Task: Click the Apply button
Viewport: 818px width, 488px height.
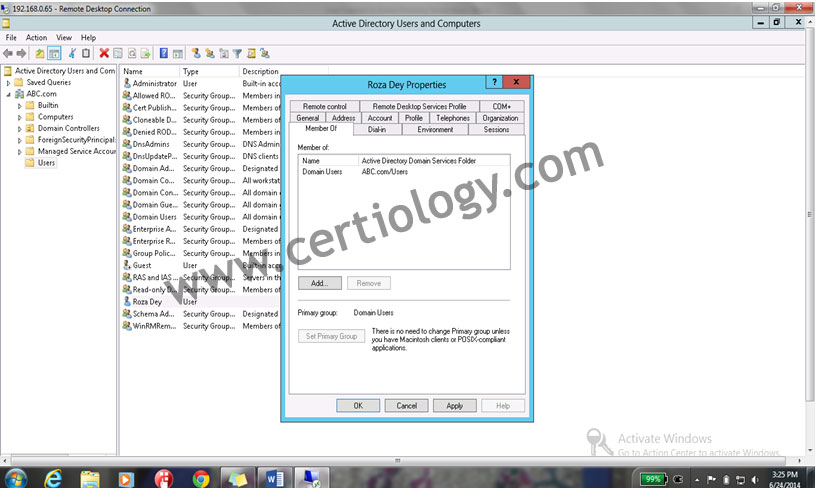Action: coord(454,406)
